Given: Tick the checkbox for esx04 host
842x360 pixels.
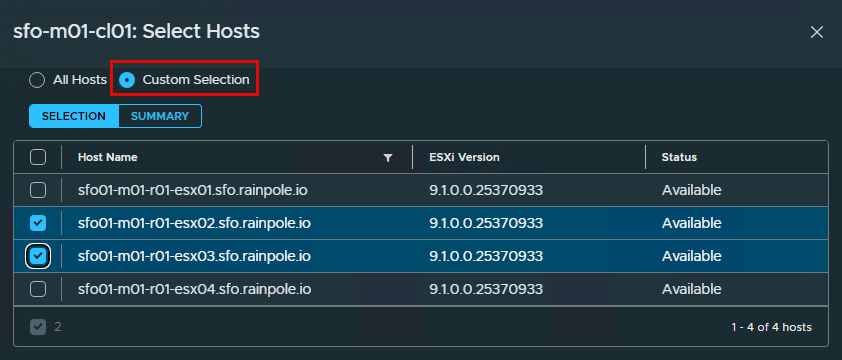Looking at the screenshot, I should [x=38, y=289].
